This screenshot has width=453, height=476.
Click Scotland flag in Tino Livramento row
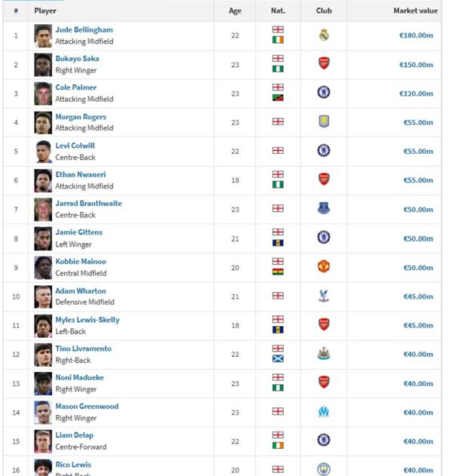pyautogui.click(x=278, y=359)
